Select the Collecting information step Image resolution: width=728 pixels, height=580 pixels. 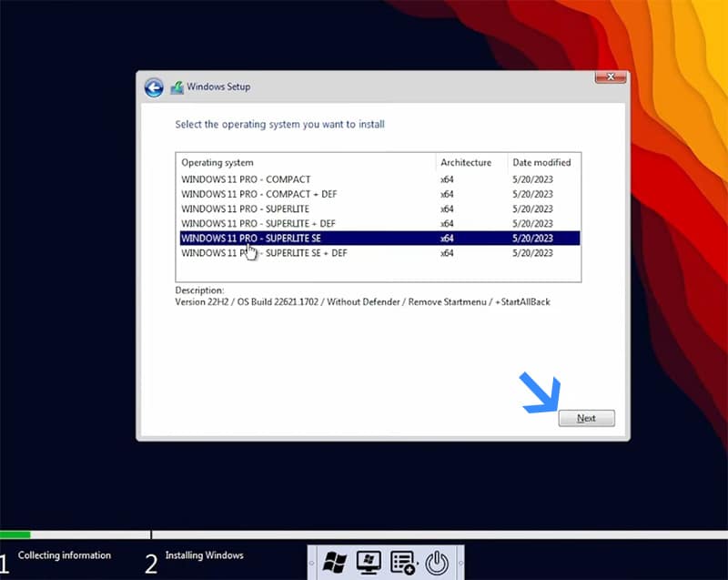[x=64, y=555]
